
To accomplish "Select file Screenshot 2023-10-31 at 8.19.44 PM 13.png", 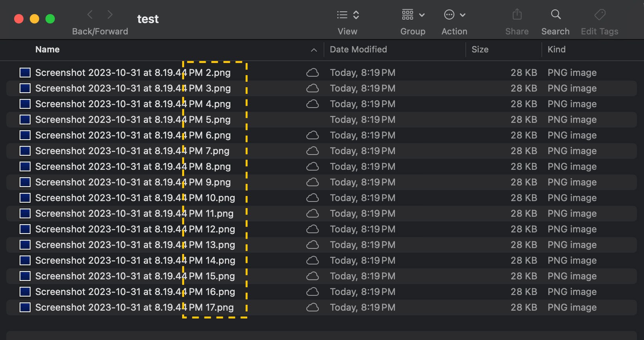I will [135, 245].
